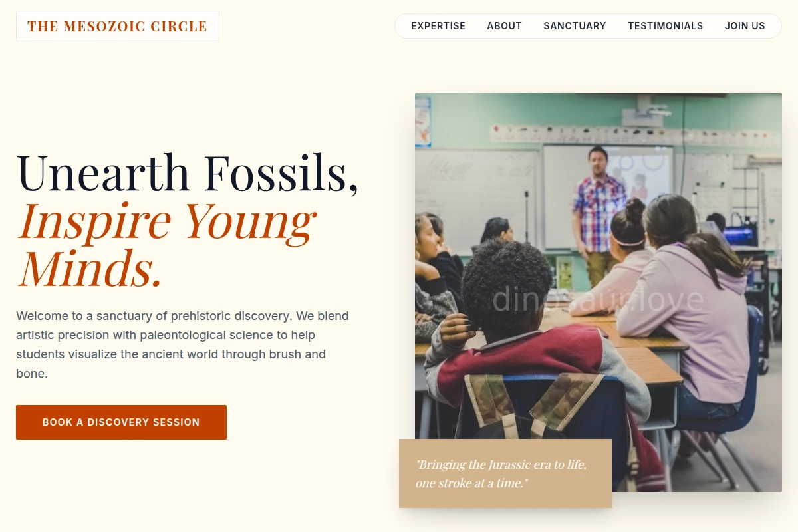Go to the About section
The width and height of the screenshot is (798, 532).
504,26
